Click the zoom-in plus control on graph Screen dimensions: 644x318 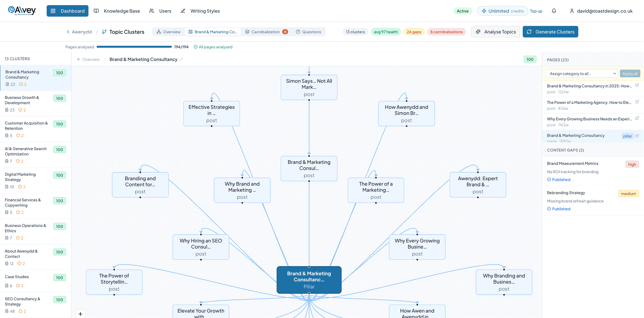[x=80, y=314]
